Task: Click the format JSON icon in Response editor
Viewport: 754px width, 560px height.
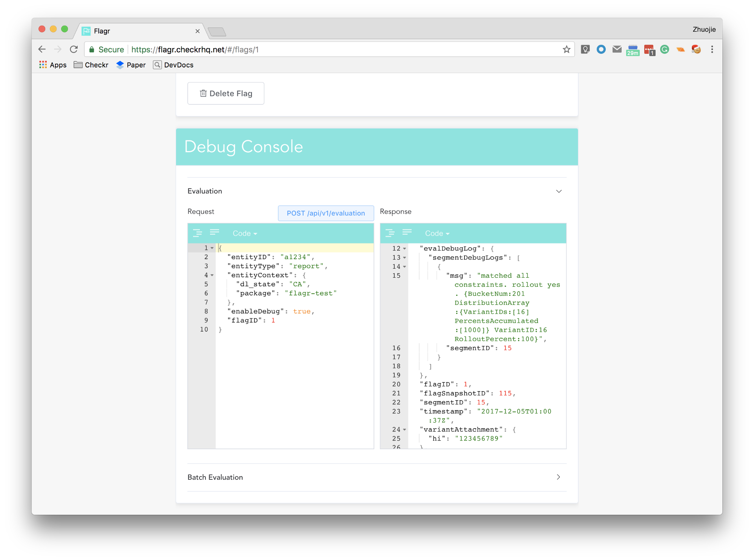Action: tap(390, 233)
